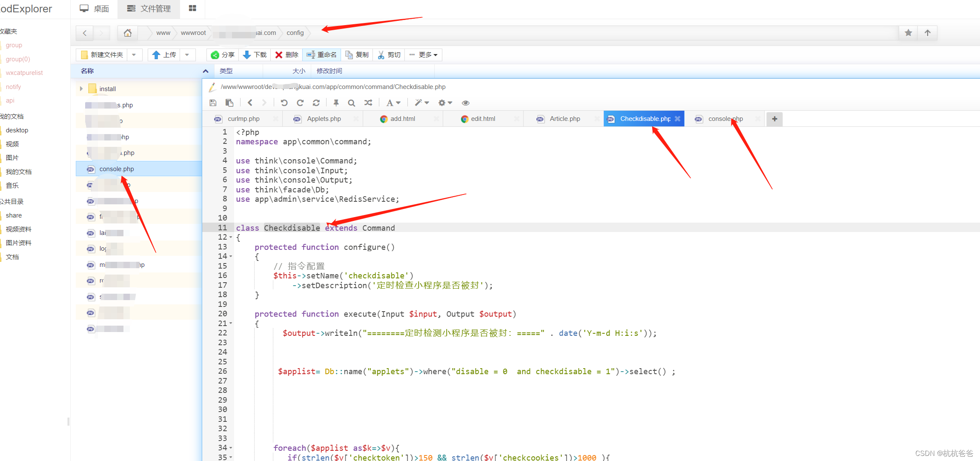
Task: Toggle the shuffle word-wrap icon in editor
Action: (x=368, y=103)
